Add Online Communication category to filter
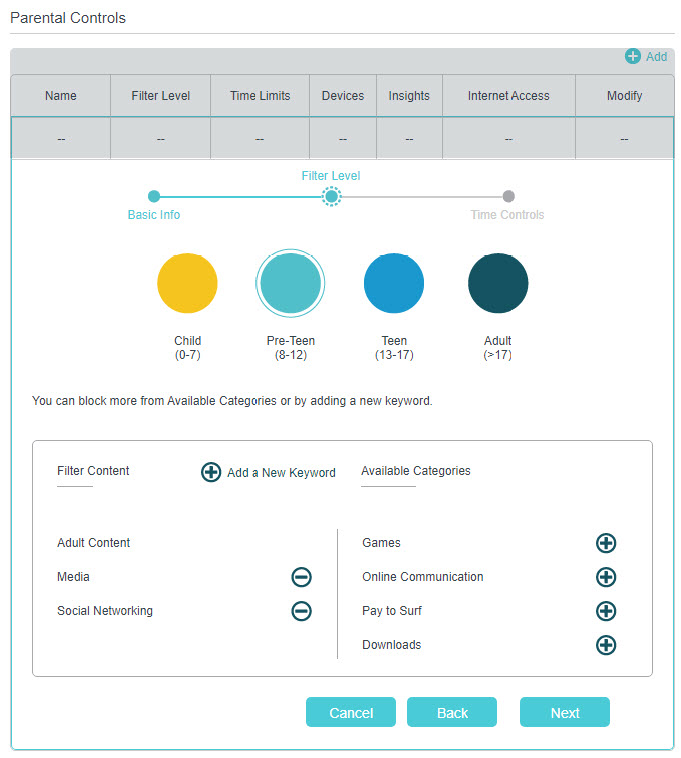 tap(606, 577)
